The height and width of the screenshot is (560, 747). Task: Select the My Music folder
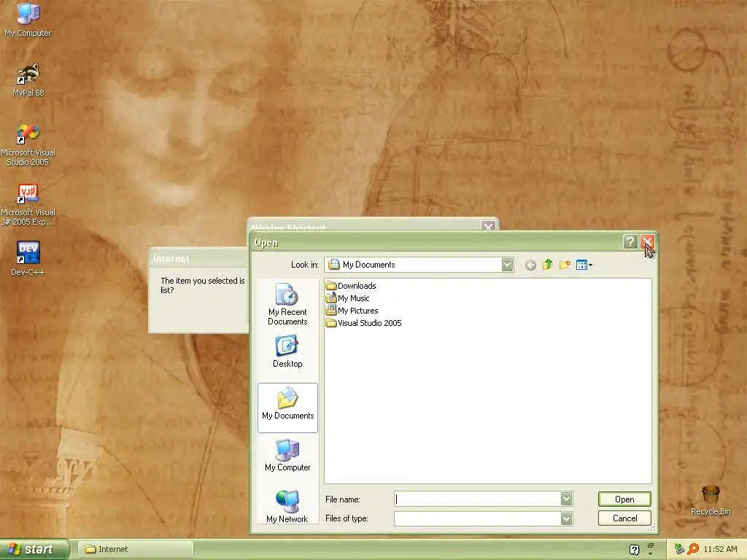tap(347, 298)
